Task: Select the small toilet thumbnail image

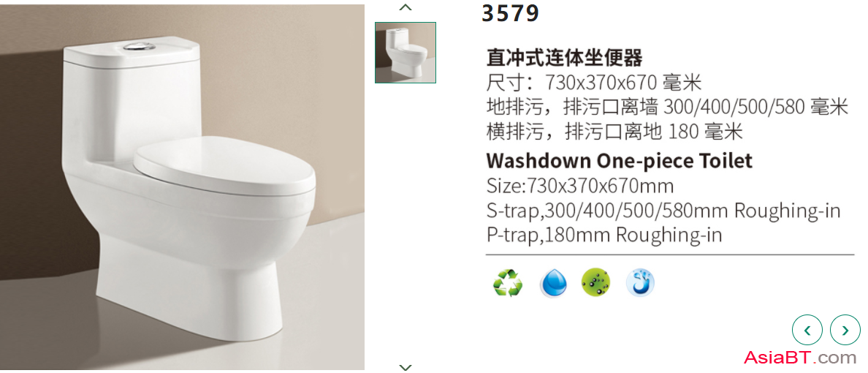Action: click(x=406, y=53)
